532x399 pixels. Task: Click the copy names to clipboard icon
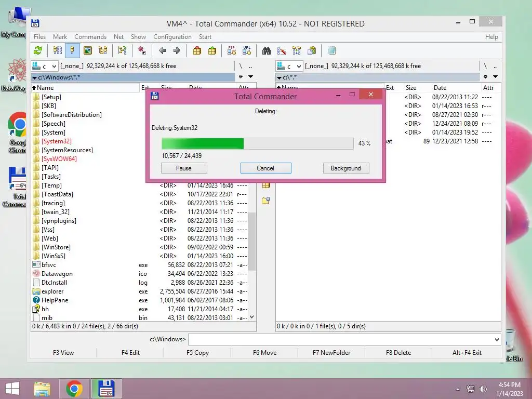point(312,51)
